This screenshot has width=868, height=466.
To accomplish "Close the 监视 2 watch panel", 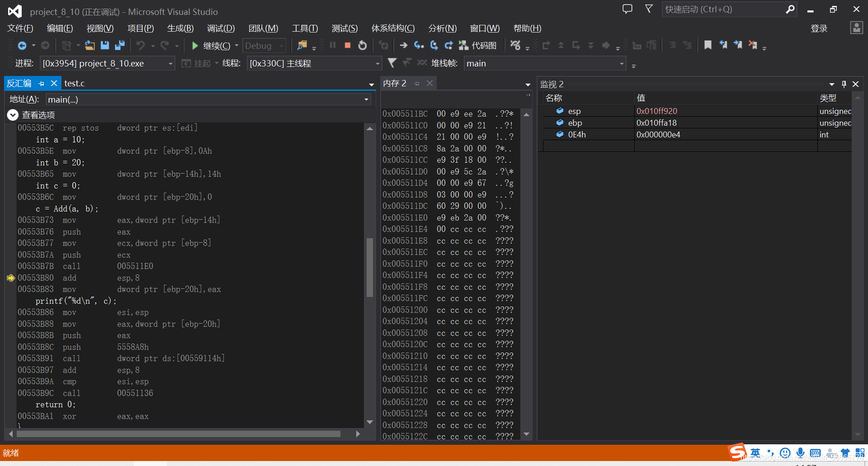I will 855,84.
